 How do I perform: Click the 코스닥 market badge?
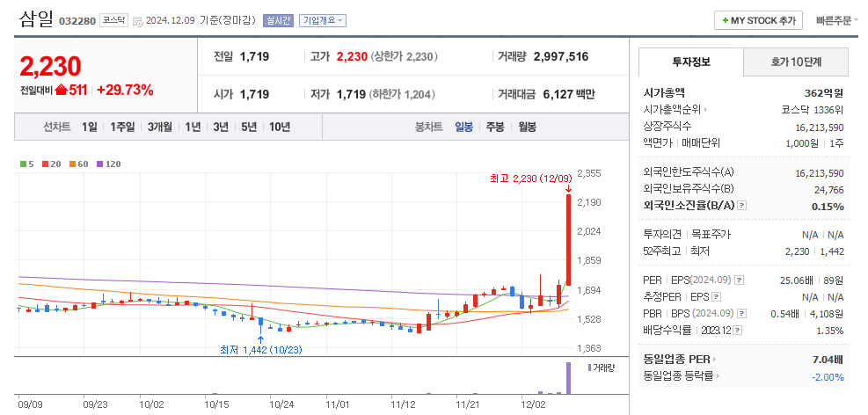point(113,20)
